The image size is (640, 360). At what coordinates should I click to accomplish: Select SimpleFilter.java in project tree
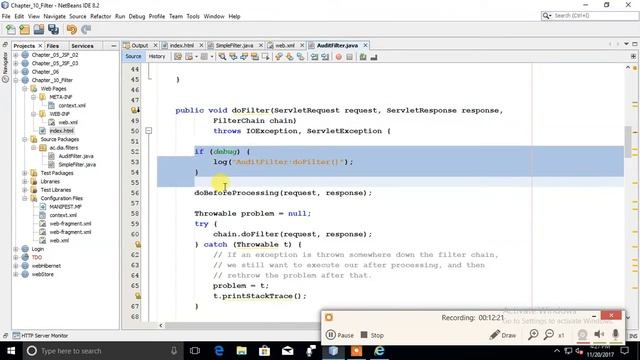(x=77, y=164)
